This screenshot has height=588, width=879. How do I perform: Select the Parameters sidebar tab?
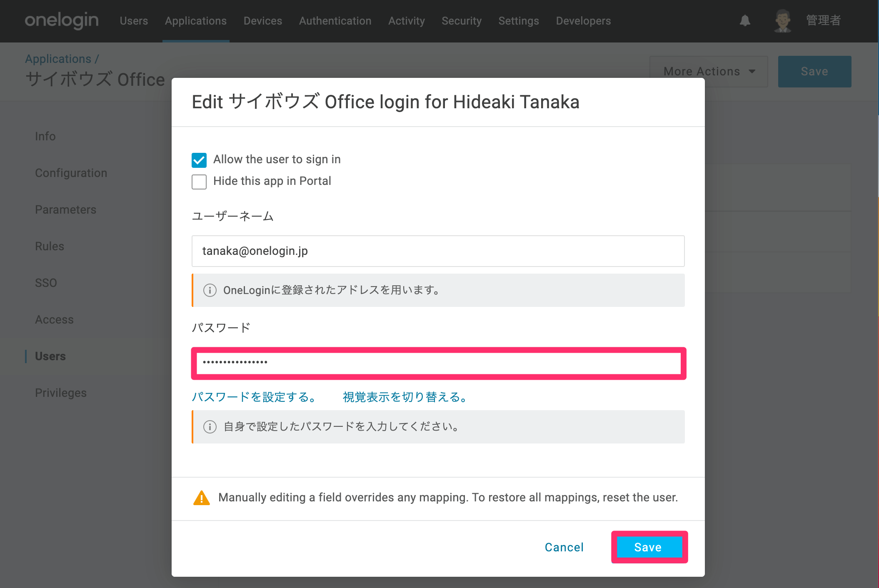pyautogui.click(x=66, y=209)
